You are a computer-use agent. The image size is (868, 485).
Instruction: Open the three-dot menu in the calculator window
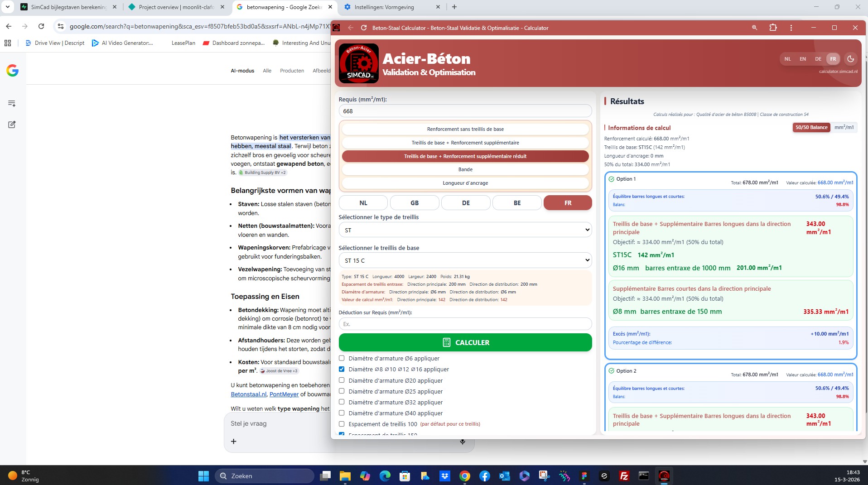[791, 28]
